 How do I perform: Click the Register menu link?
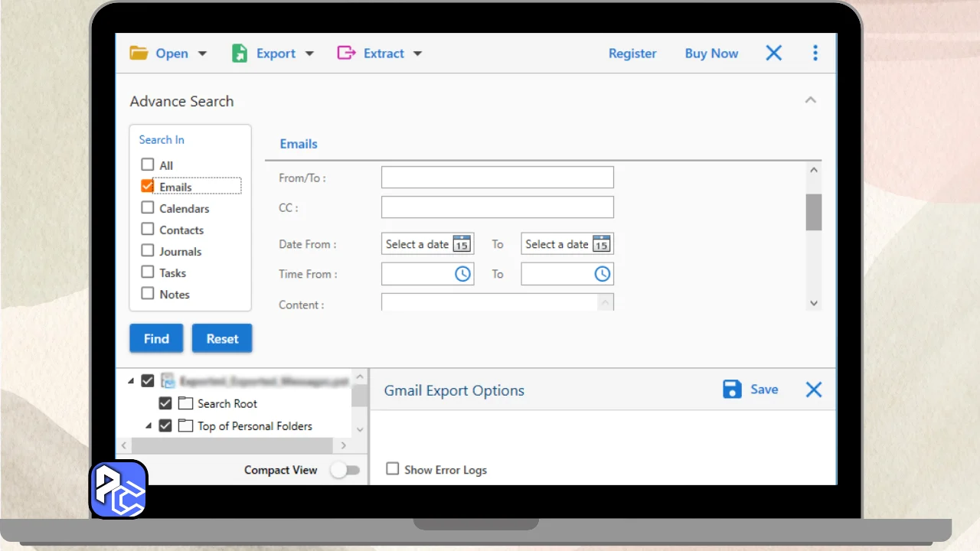click(x=632, y=54)
